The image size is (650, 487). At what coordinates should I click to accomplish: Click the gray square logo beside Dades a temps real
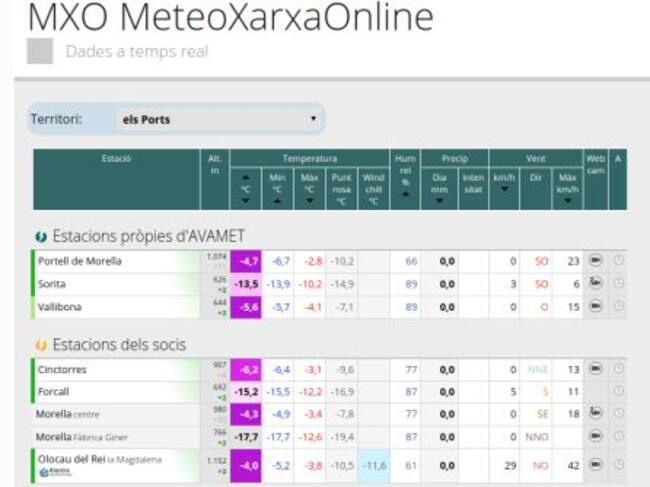(x=40, y=52)
